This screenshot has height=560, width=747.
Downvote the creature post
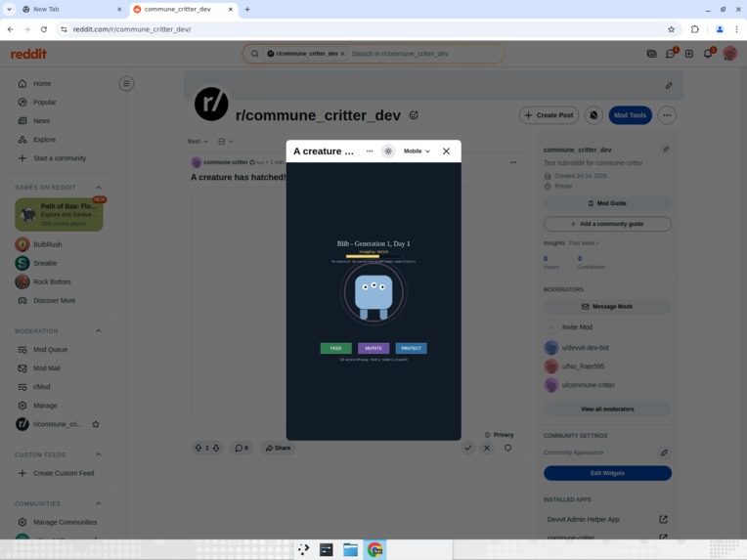216,448
